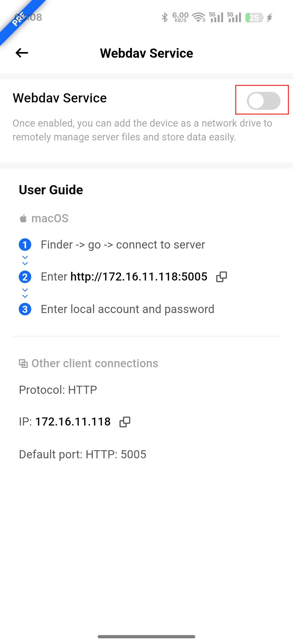Tap step 2 numbered circle
Screen dimensions: 293x644
pyautogui.click(x=25, y=277)
